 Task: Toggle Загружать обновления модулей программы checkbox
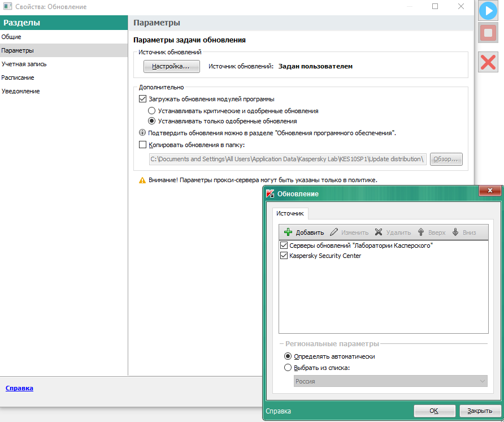point(142,99)
